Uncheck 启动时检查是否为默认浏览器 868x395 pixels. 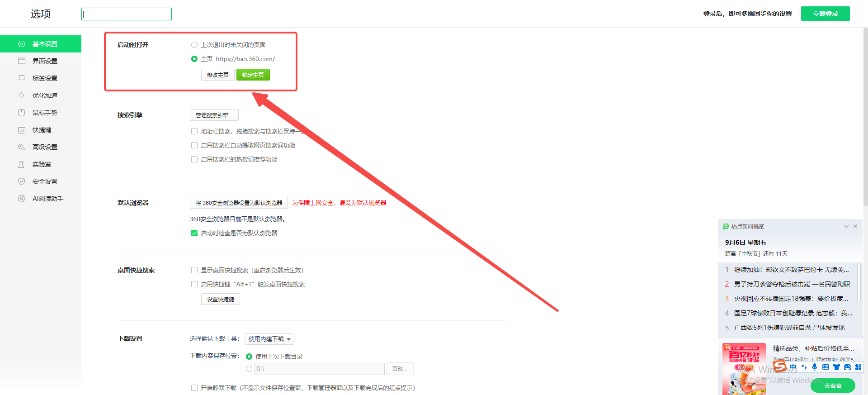pos(194,233)
